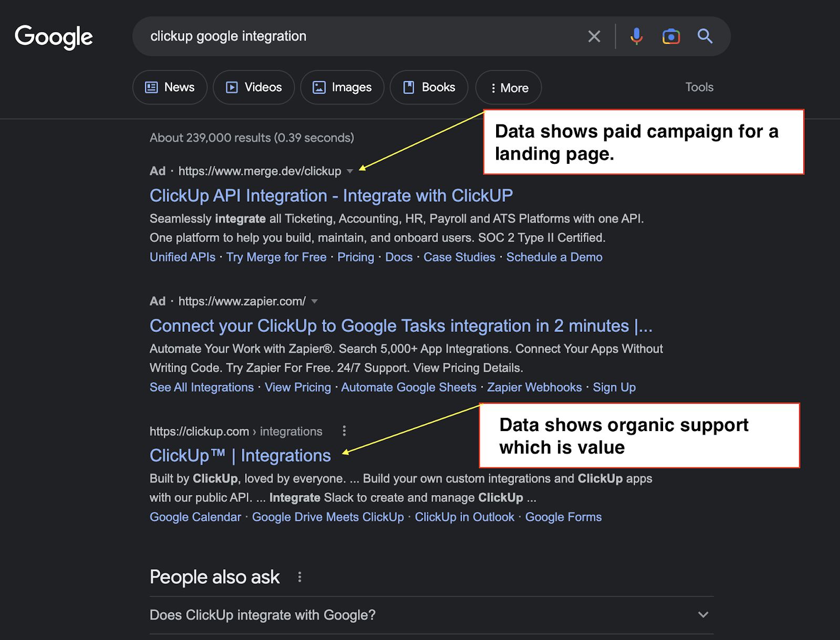Open the Google Drive Meets ClickUp sitelink
The width and height of the screenshot is (840, 640).
coord(328,517)
